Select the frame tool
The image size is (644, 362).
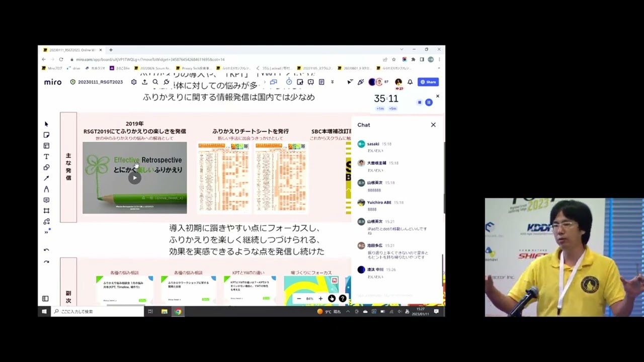[46, 211]
